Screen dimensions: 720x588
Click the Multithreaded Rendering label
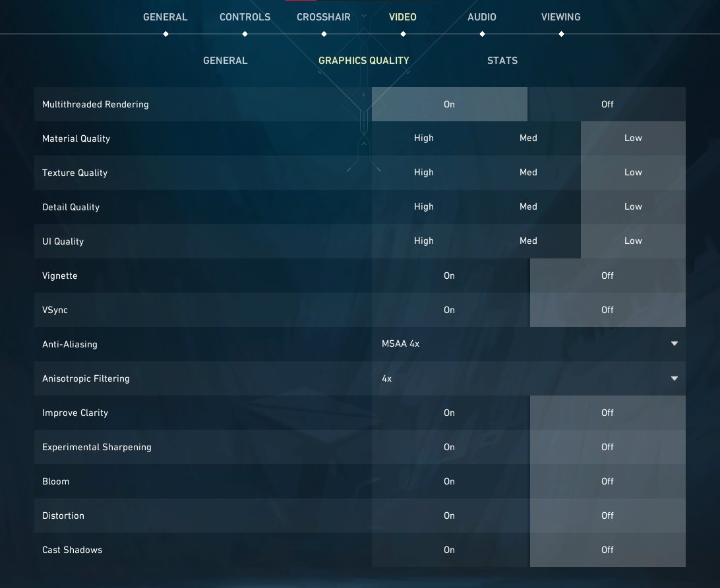click(x=96, y=104)
